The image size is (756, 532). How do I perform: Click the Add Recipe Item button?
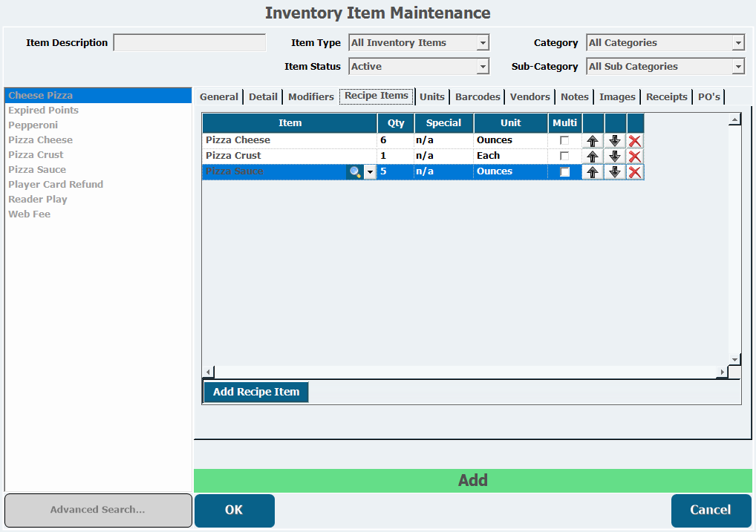click(255, 392)
